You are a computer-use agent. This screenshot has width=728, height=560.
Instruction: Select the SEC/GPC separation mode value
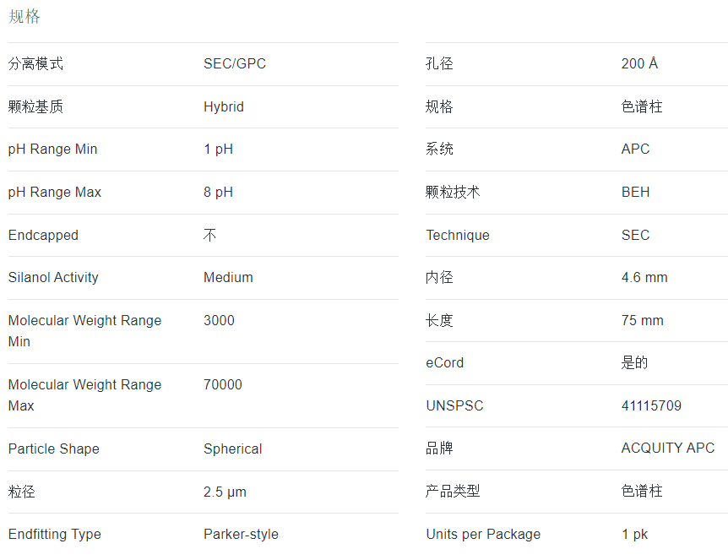pos(235,63)
